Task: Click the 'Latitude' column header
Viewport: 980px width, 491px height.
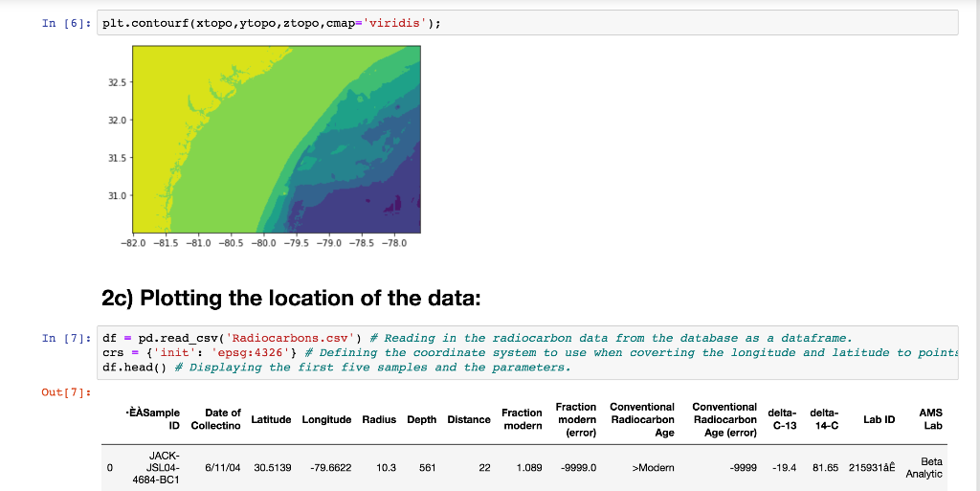Action: point(271,420)
